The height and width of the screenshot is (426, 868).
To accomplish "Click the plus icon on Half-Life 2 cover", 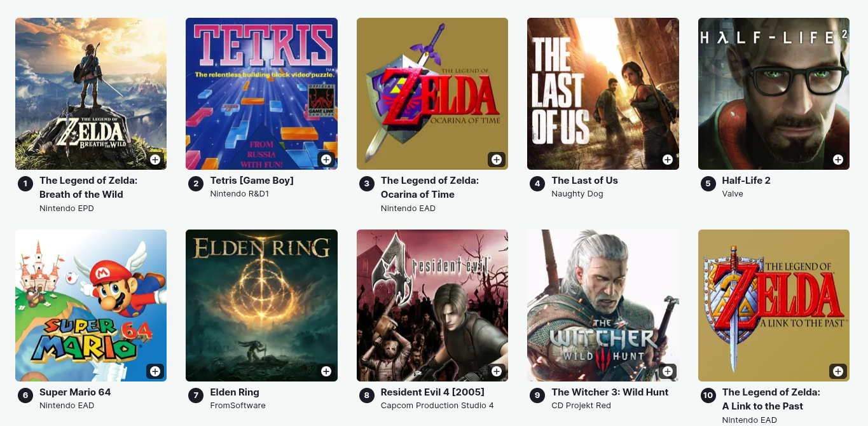I will tap(838, 160).
